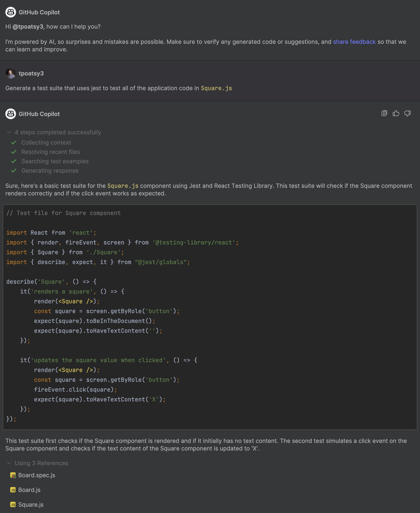The width and height of the screenshot is (420, 513).
Task: Click the checkmark beside 'Collecting context'
Action: tap(14, 143)
